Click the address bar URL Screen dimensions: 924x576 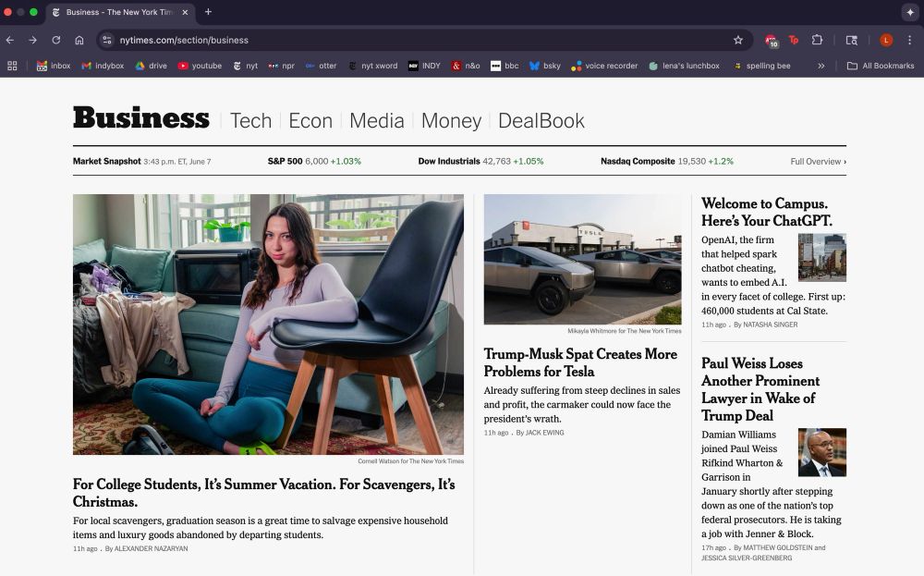click(184, 40)
